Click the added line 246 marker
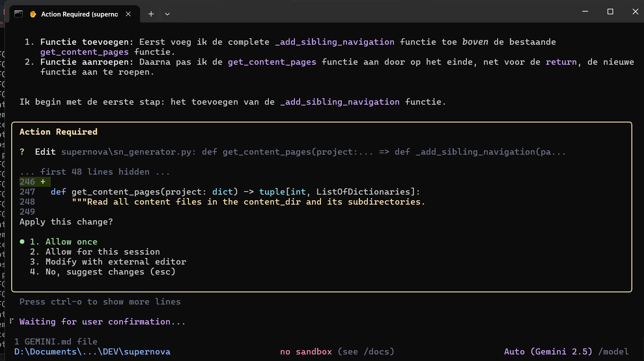Screen dimensions: 644x361 34,182
